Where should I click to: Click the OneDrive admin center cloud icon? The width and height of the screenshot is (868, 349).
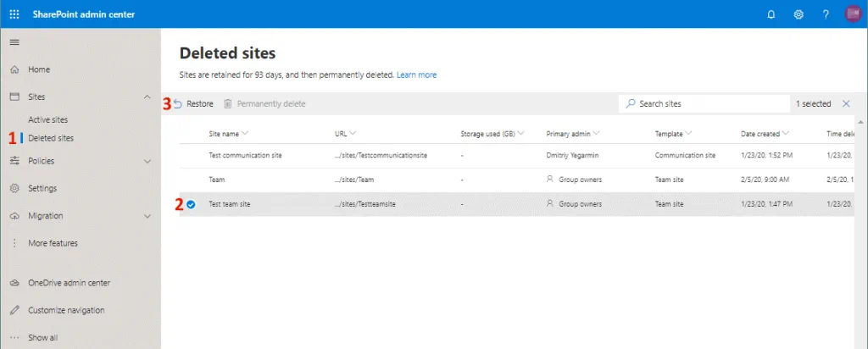pyautogui.click(x=14, y=283)
